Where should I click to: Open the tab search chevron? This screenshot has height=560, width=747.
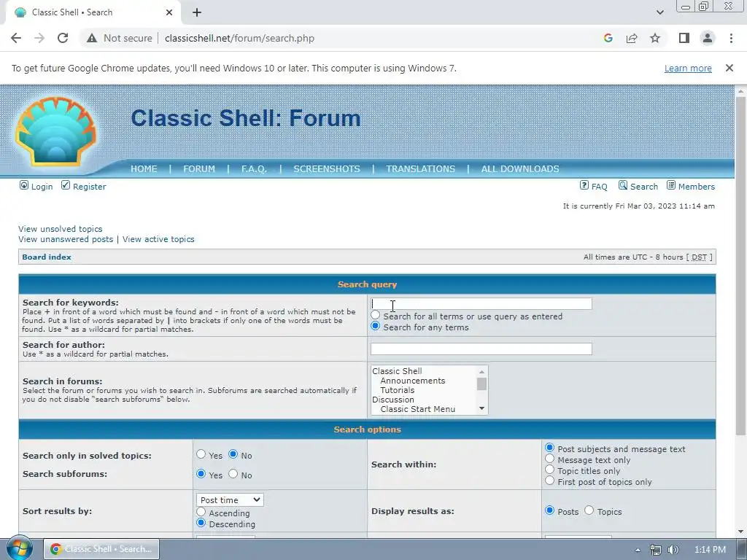pyautogui.click(x=659, y=12)
